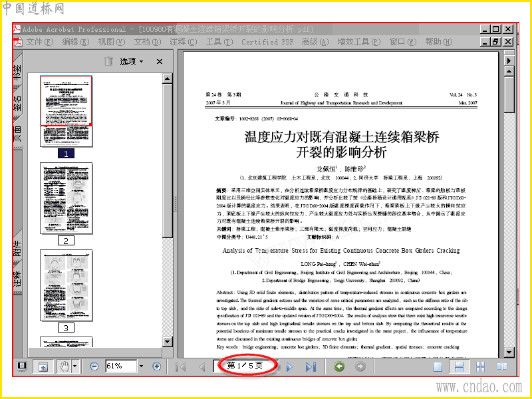This screenshot has height=399, width=532.
Task: Toggle the facing pages layout icon
Action: (x=502, y=366)
